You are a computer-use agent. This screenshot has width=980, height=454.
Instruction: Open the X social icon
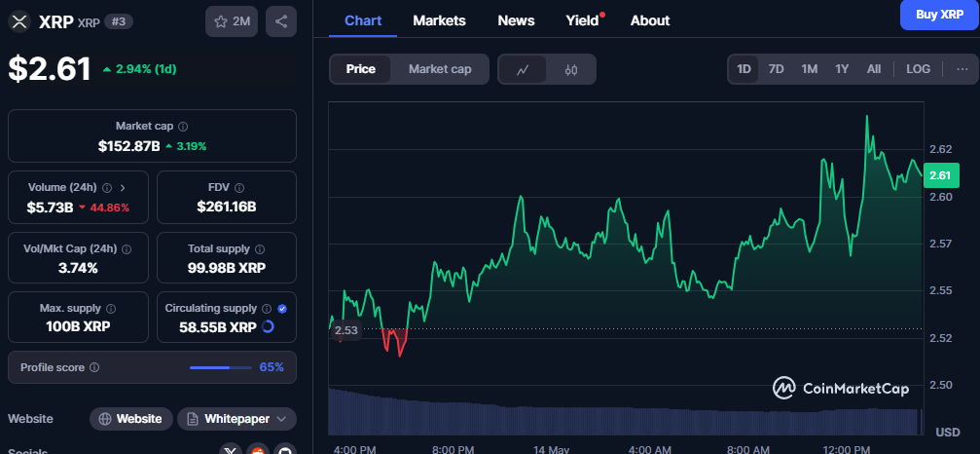click(x=232, y=449)
